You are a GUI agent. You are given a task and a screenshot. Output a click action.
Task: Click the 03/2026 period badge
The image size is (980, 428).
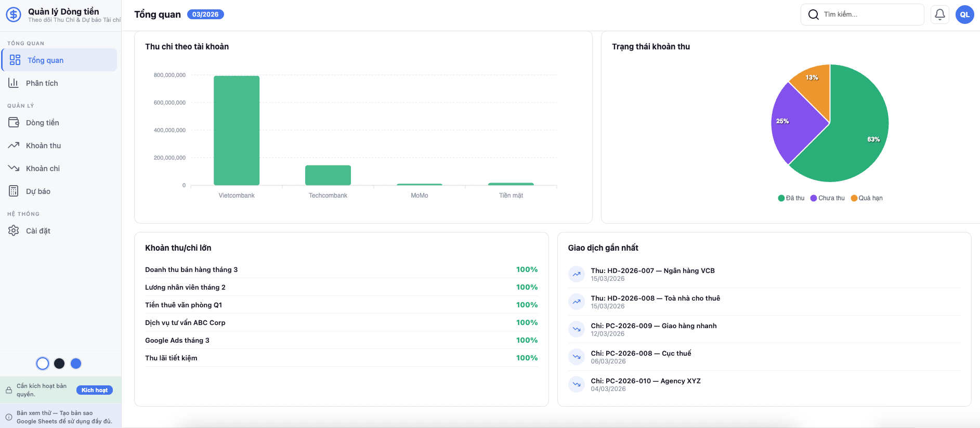pos(205,15)
